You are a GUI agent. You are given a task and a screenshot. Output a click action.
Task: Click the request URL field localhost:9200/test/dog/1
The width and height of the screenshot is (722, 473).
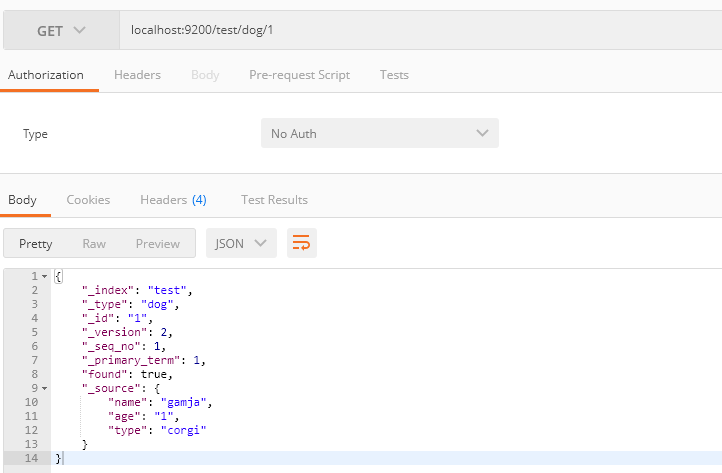420,30
